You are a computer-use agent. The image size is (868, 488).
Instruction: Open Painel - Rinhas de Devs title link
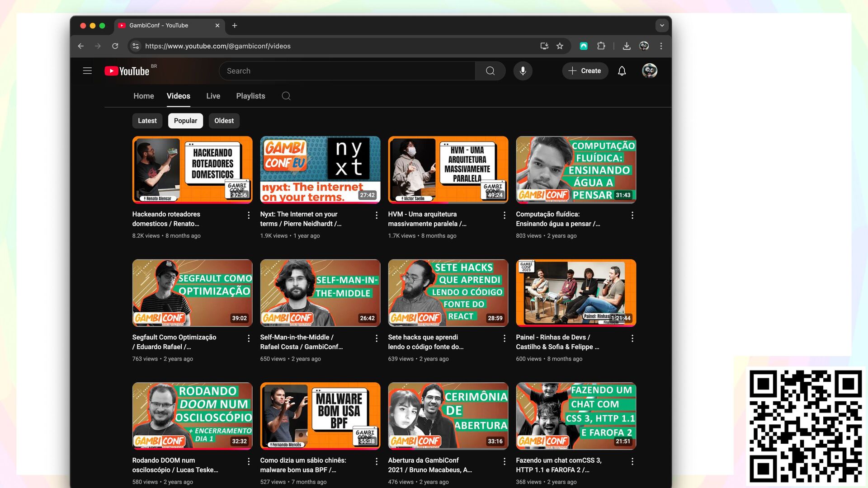tap(557, 342)
